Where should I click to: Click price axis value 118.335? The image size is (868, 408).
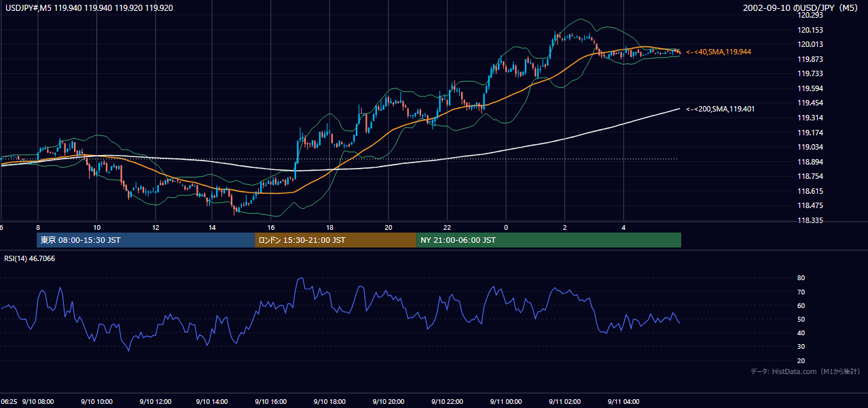pyautogui.click(x=810, y=221)
